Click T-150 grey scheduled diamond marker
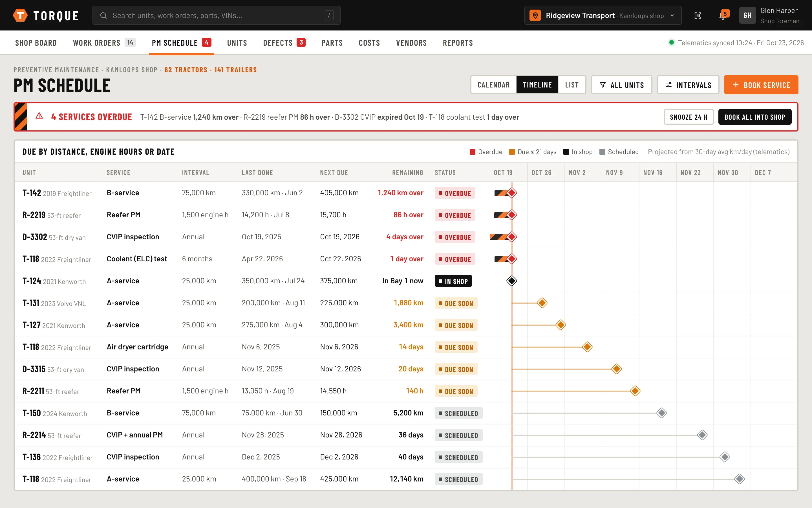This screenshot has width=812, height=508. pos(662,413)
